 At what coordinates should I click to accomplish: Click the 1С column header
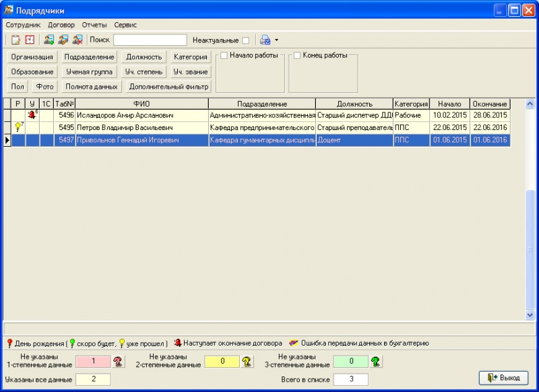(x=46, y=104)
